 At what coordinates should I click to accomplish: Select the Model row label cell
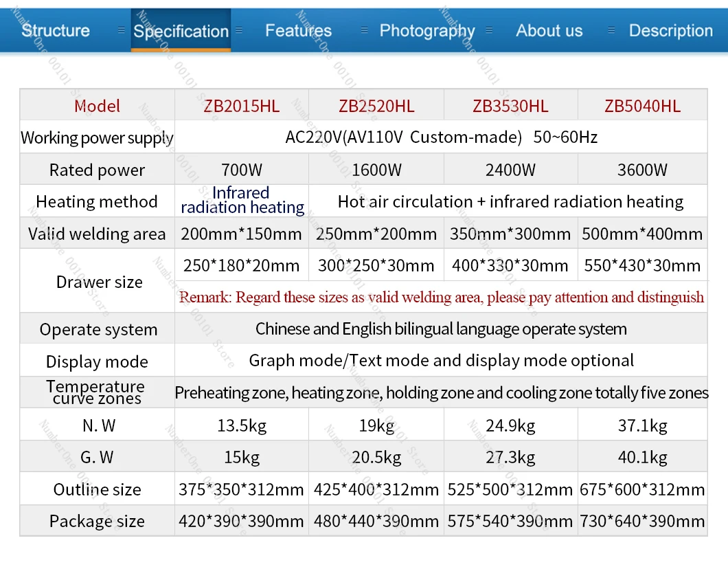pos(97,106)
